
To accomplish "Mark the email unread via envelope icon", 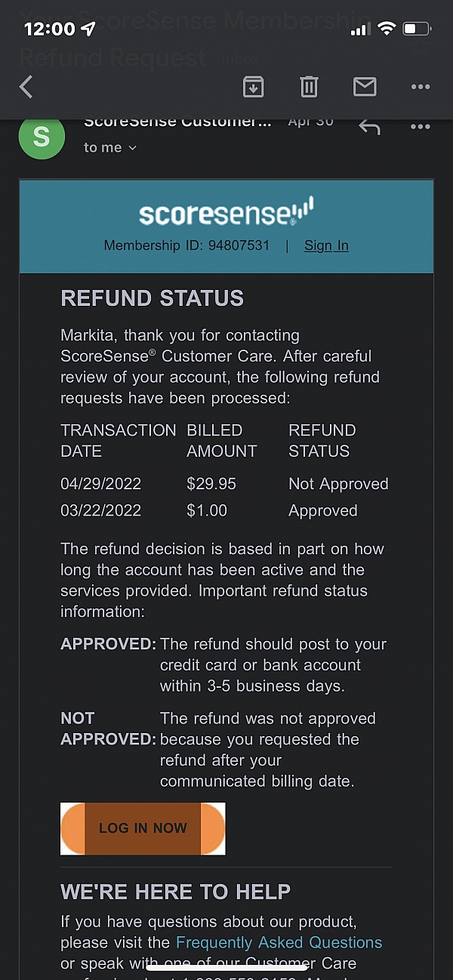I will (x=365, y=88).
